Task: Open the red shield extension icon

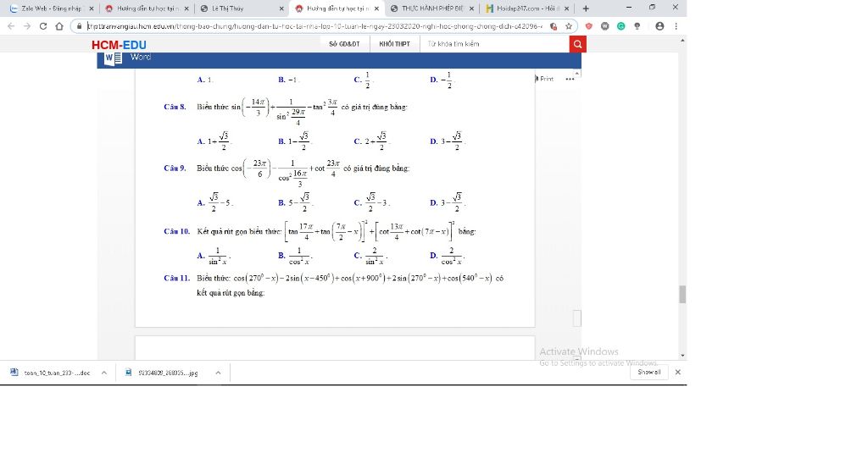Action: click(x=589, y=26)
